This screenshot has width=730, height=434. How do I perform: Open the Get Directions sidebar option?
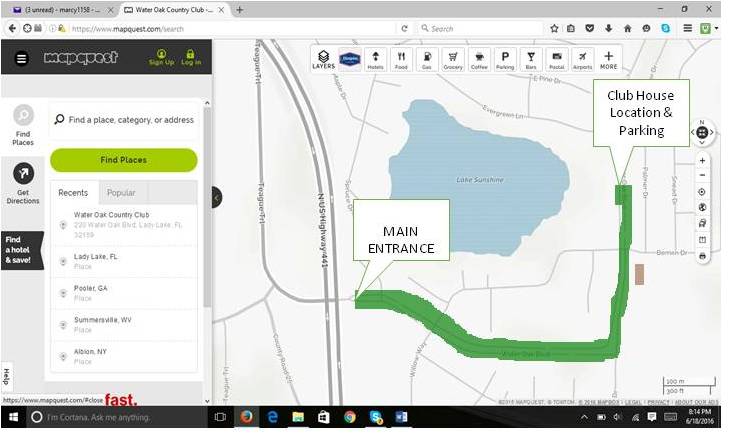pyautogui.click(x=23, y=183)
